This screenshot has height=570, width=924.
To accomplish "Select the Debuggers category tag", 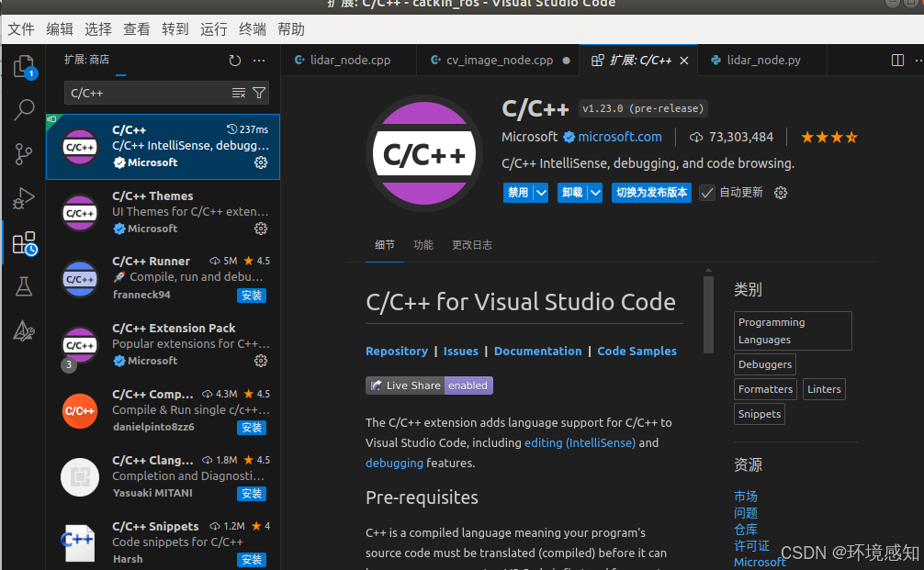I will point(765,364).
